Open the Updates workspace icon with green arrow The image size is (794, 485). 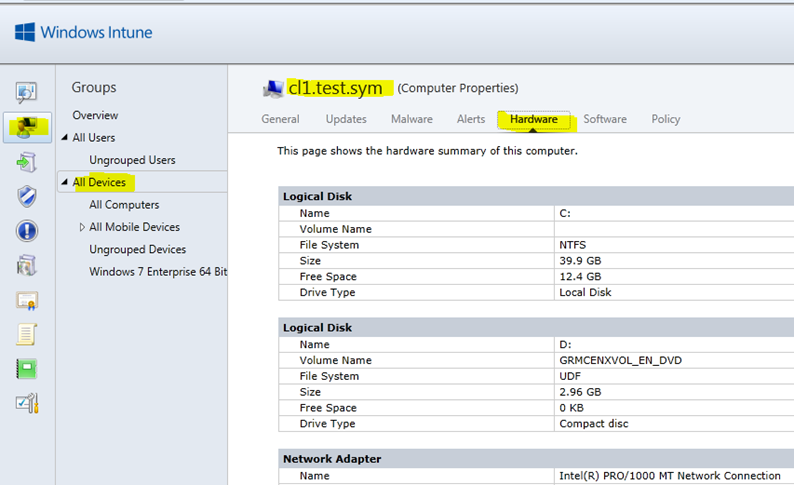point(26,163)
